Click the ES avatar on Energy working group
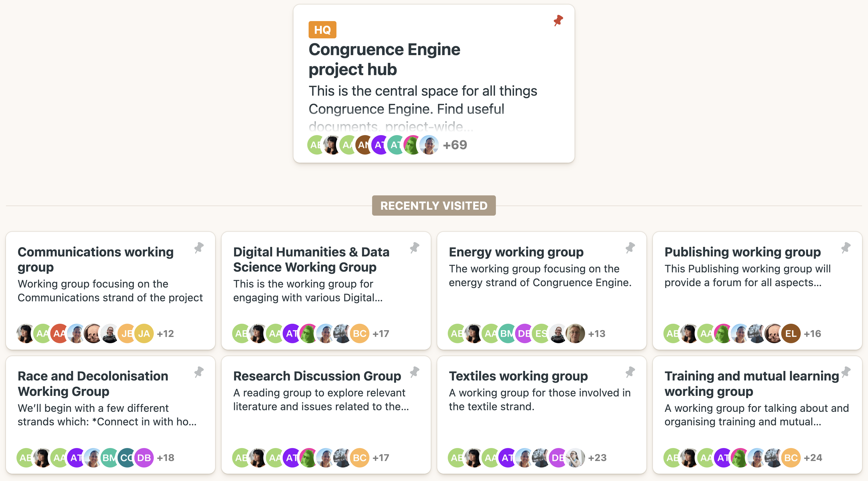 tap(541, 333)
